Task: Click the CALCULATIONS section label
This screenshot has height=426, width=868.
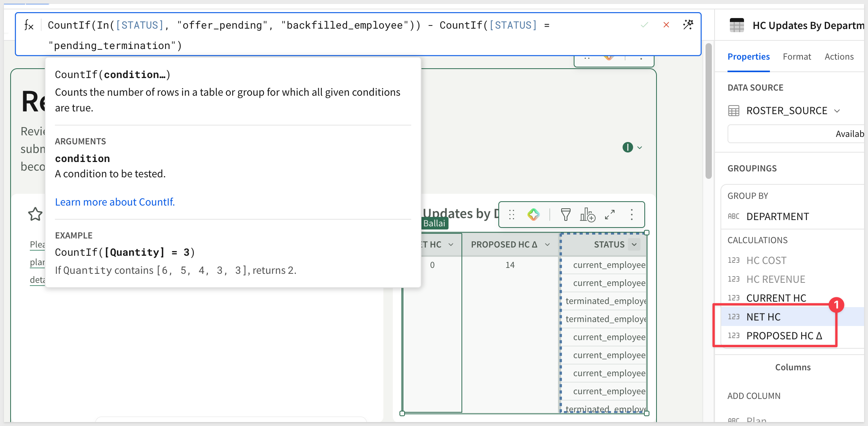Action: tap(757, 240)
